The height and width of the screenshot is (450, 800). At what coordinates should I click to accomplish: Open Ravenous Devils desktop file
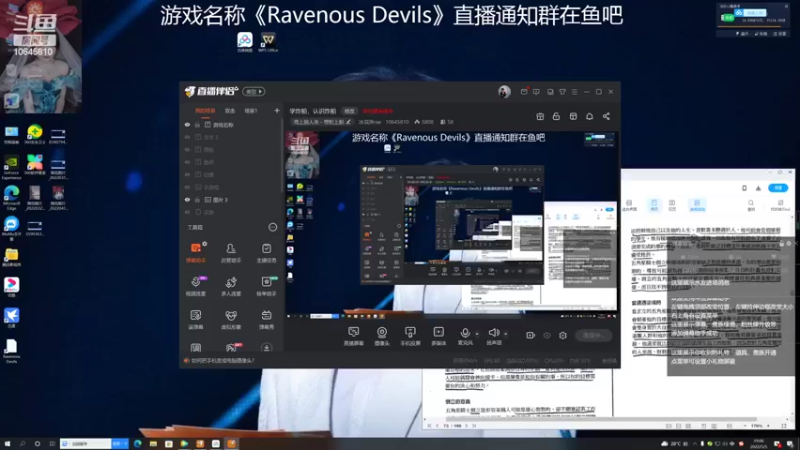click(x=11, y=351)
